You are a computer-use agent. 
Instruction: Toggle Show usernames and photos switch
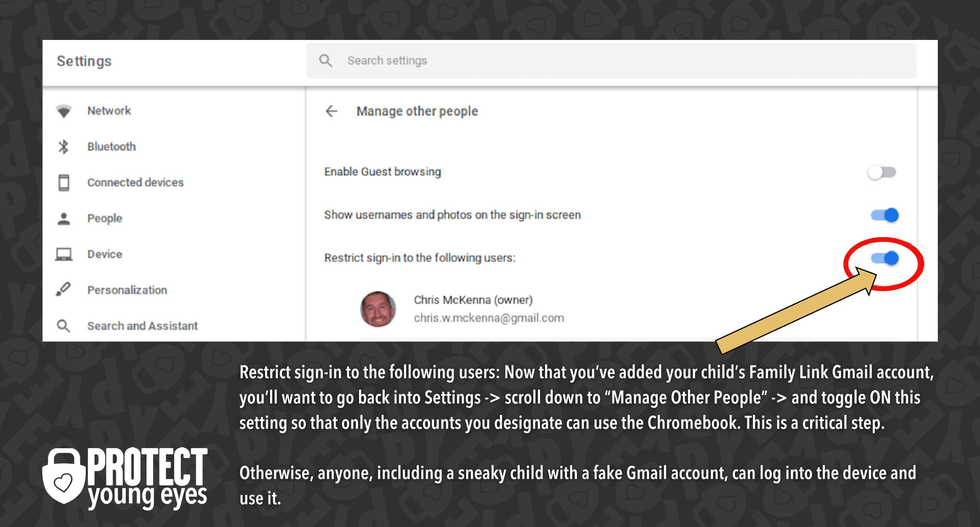[x=885, y=215]
